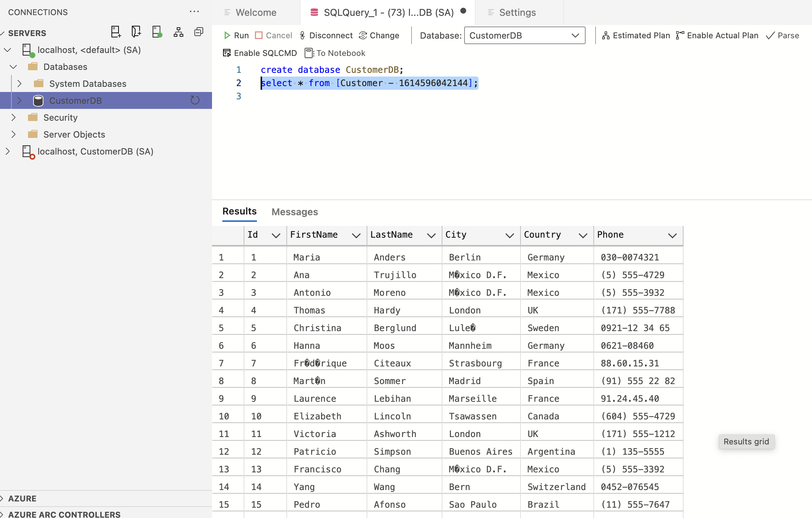The width and height of the screenshot is (812, 518).
Task: Click the Collapse All servers icon
Action: click(199, 32)
